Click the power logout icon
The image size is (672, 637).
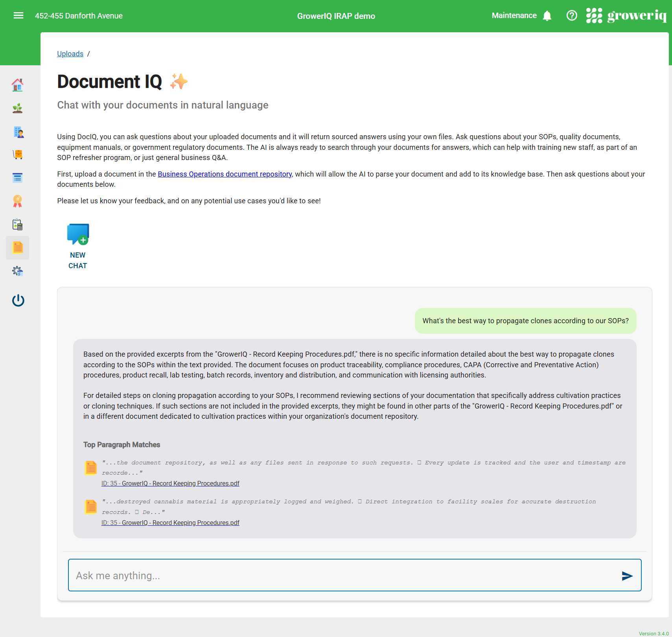click(x=18, y=300)
